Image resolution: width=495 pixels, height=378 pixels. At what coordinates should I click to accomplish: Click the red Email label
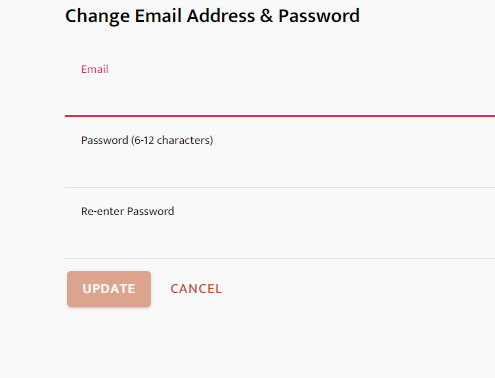(x=95, y=69)
